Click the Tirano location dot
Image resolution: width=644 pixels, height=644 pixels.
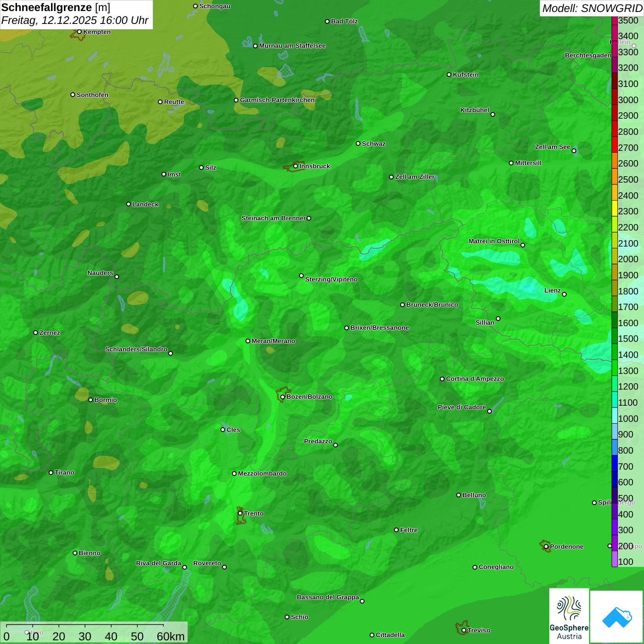click(x=51, y=472)
